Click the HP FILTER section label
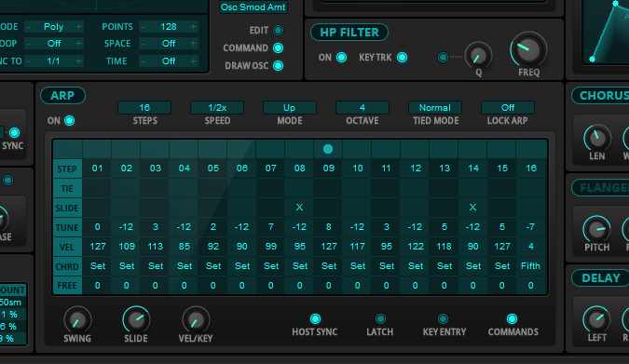Image resolution: width=629 pixels, height=364 pixels. pos(349,32)
